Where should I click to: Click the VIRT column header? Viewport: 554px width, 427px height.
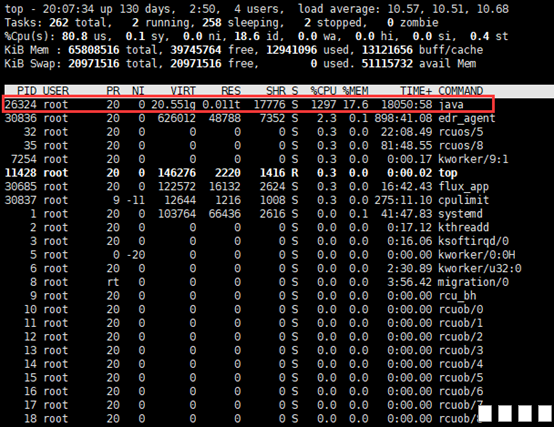tap(183, 91)
